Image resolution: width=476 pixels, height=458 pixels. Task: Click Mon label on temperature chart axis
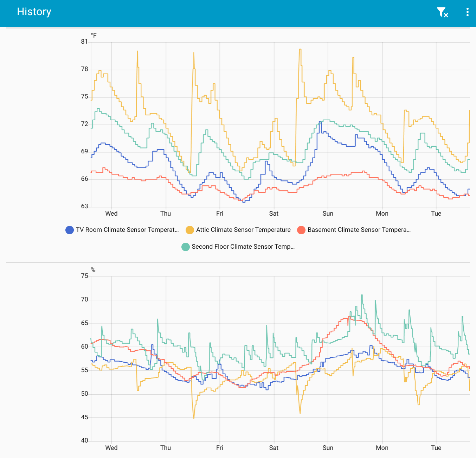tap(382, 214)
